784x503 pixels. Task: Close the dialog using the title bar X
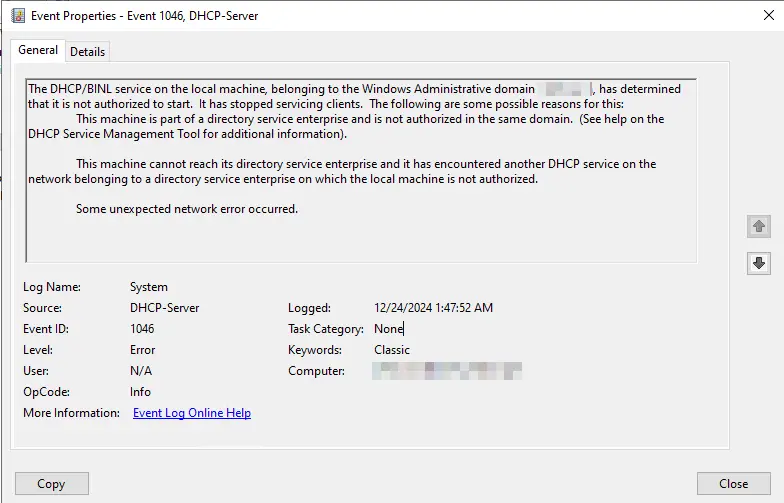coord(762,16)
